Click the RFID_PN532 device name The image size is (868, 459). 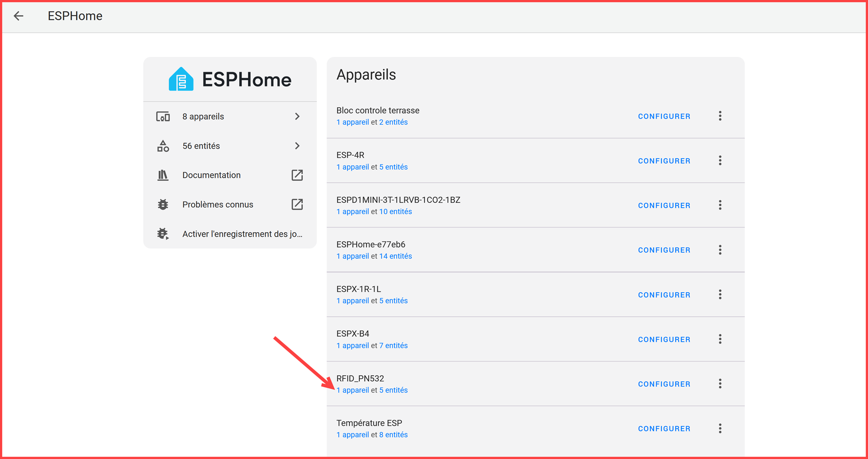coord(360,379)
